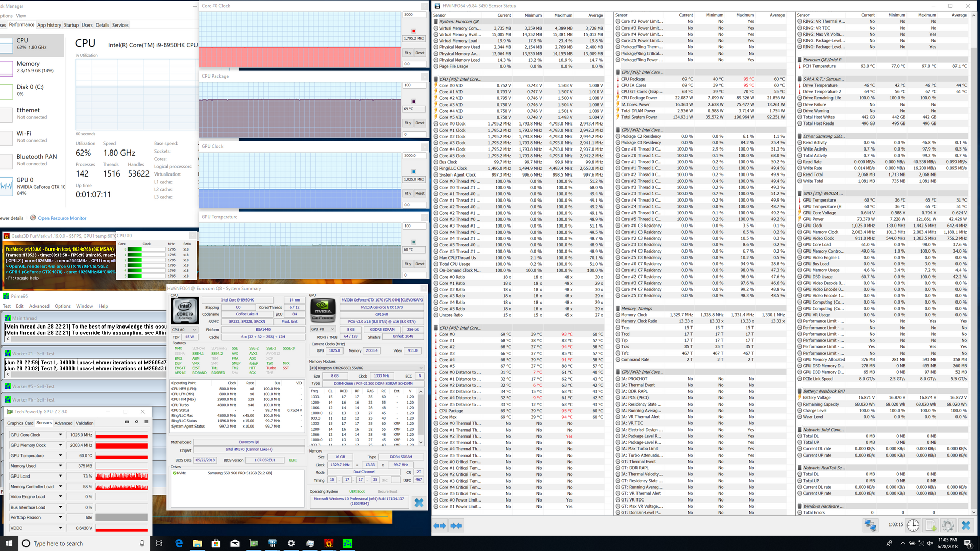This screenshot has height=551, width=980.
Task: Open GPU Memory Clock dropdown in GPU-Z
Action: [x=60, y=445]
